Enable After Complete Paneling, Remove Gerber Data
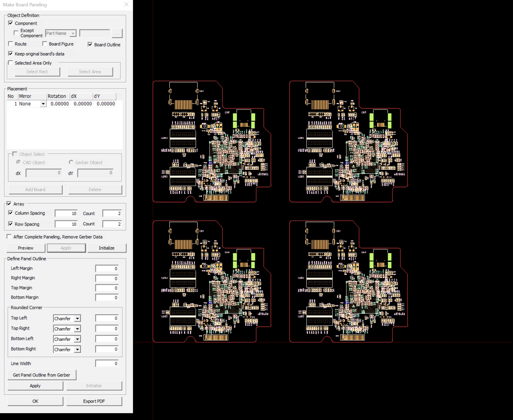Screen dimensions: 513x420 click(x=9, y=236)
